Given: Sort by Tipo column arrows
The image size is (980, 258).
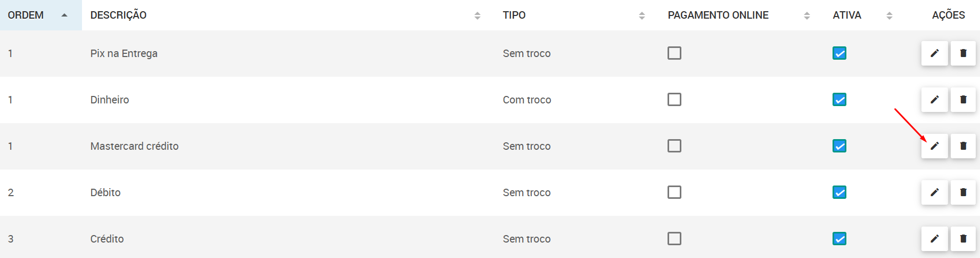Looking at the screenshot, I should pos(642,15).
